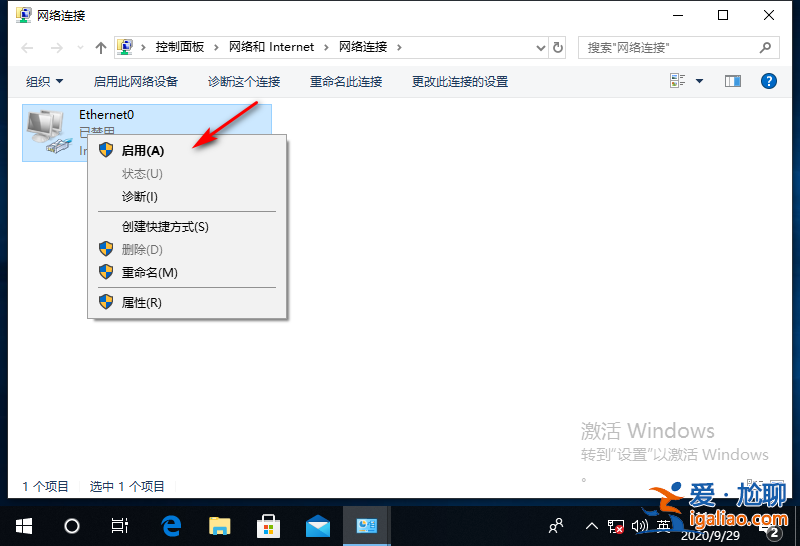
Task: Expand the chevron after 网络连接 breadcrumb
Action: tap(399, 47)
